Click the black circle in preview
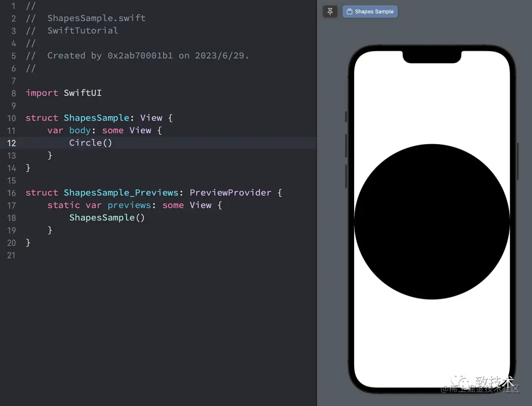The width and height of the screenshot is (532, 406). (432, 221)
